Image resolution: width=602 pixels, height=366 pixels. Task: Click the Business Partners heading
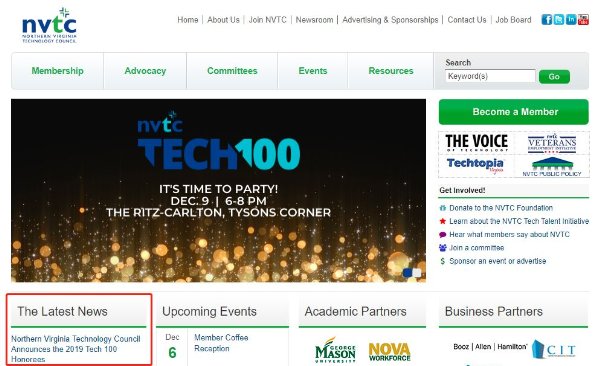(493, 311)
